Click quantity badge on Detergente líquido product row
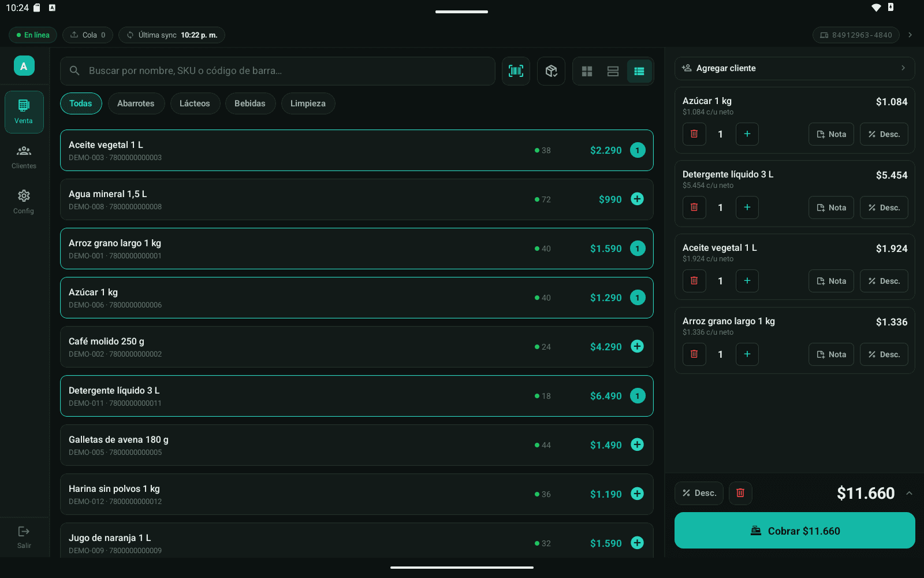This screenshot has height=578, width=924. tap(638, 396)
